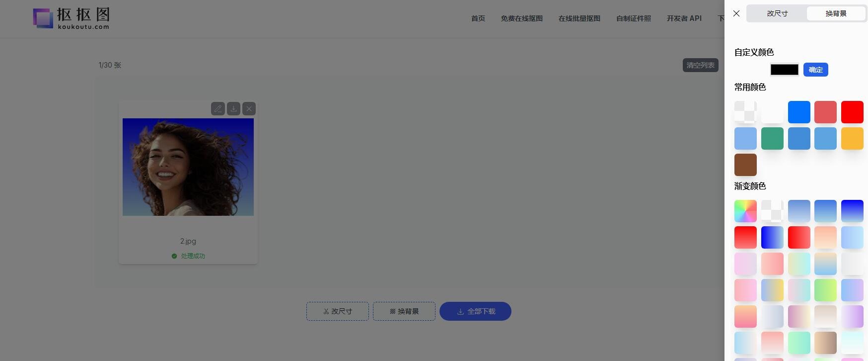868x361 pixels.
Task: Select the purple lavender gradient swatch
Action: pyautogui.click(x=852, y=316)
